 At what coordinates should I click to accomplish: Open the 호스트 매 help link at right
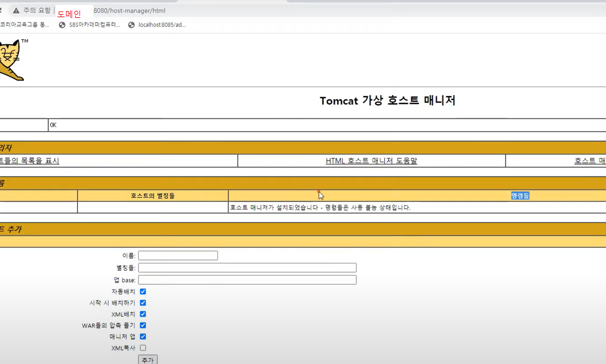tap(590, 161)
